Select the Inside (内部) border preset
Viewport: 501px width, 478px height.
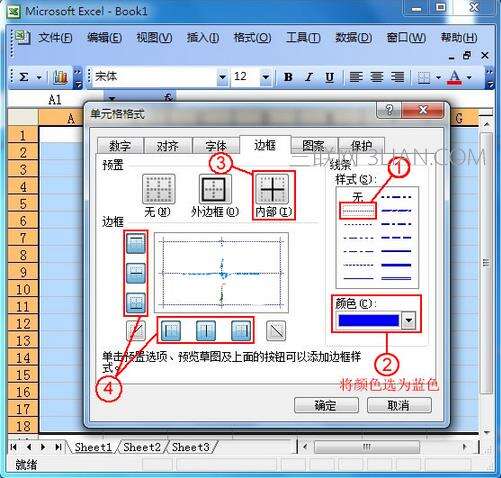(x=273, y=189)
